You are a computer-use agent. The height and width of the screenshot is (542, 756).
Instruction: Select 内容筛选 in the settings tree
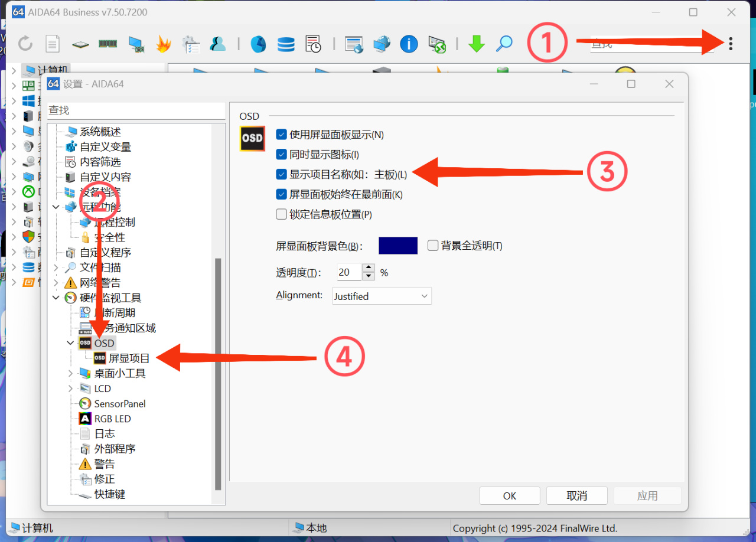100,162
